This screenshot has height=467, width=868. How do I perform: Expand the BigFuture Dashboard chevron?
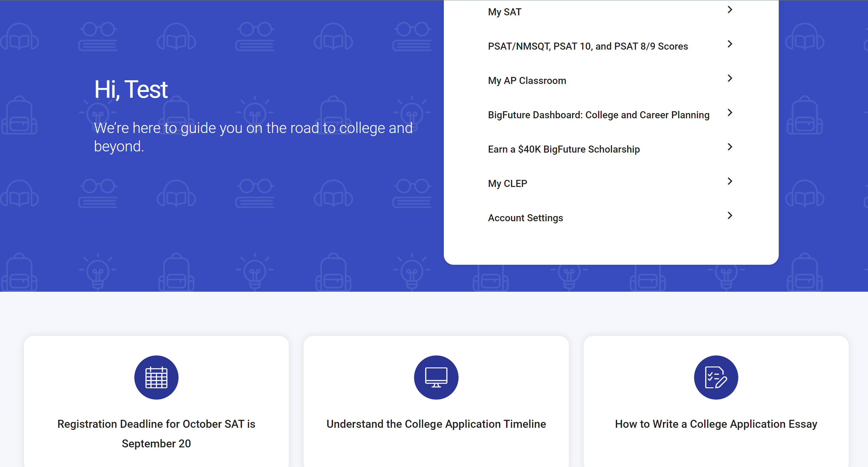pyautogui.click(x=730, y=113)
